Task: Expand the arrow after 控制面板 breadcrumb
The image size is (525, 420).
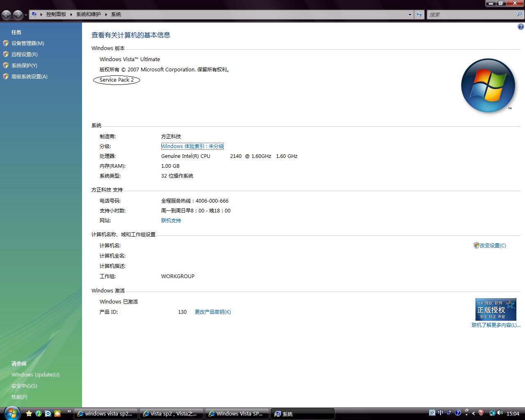Action: [x=71, y=14]
